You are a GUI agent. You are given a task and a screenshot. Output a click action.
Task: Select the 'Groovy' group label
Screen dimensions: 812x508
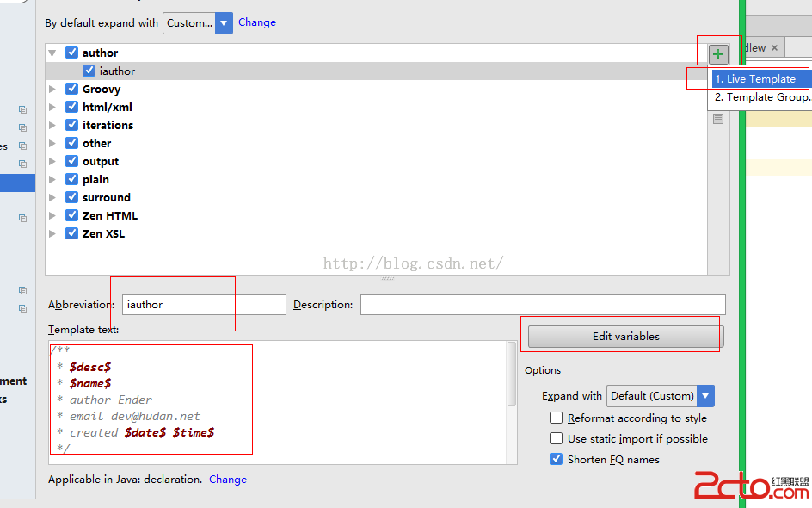101,90
